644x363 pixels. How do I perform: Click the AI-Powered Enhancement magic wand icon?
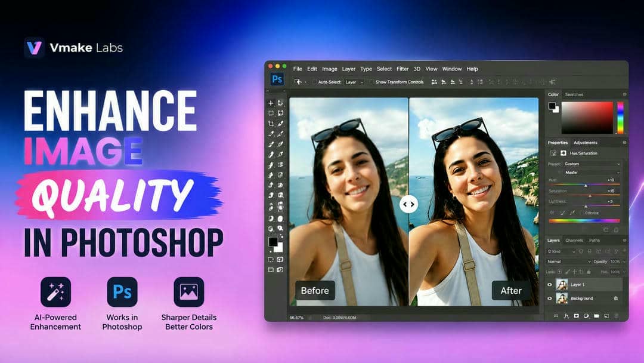(x=55, y=292)
